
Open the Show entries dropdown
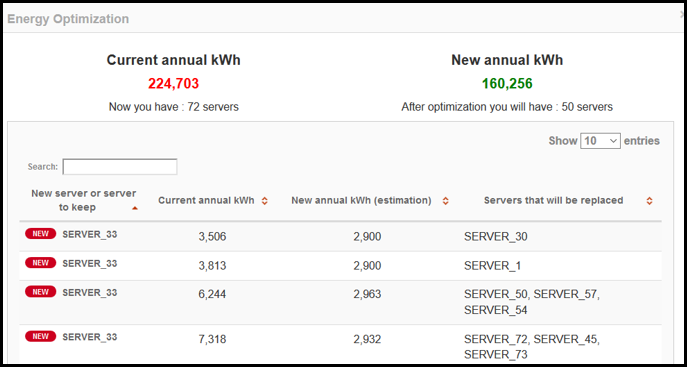pos(600,141)
